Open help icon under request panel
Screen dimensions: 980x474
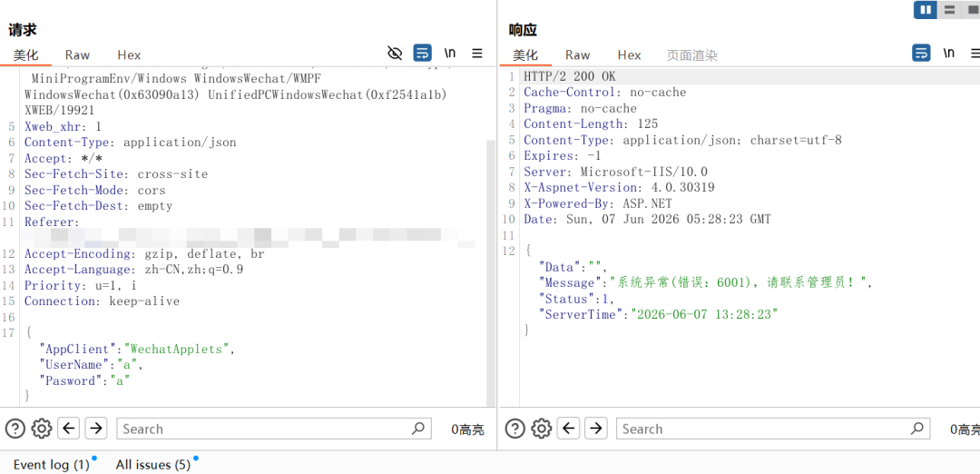tap(15, 429)
